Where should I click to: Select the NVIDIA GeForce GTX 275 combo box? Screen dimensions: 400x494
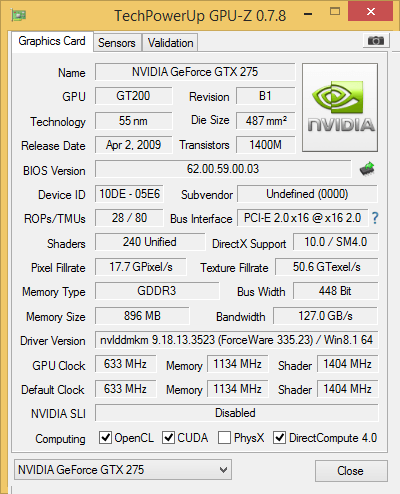pyautogui.click(x=123, y=470)
